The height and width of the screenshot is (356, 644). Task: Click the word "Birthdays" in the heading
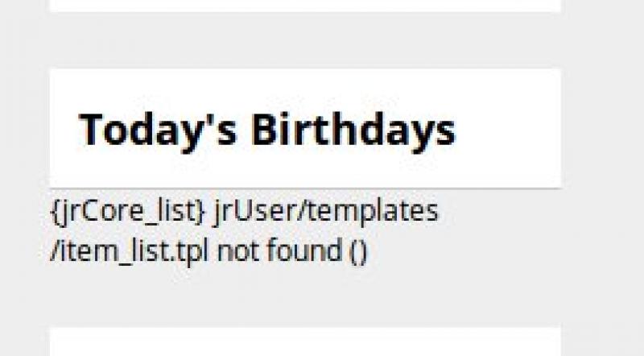pos(353,129)
